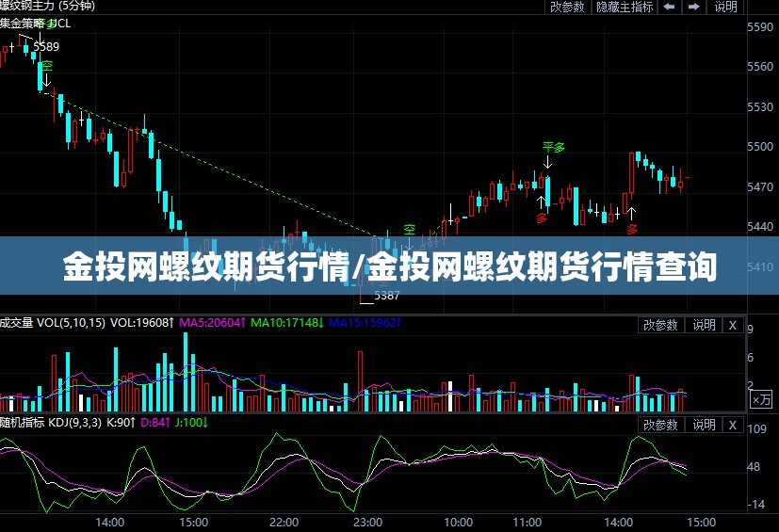Click the 23:00 time axis label
This screenshot has width=779, height=532.
coord(367,522)
